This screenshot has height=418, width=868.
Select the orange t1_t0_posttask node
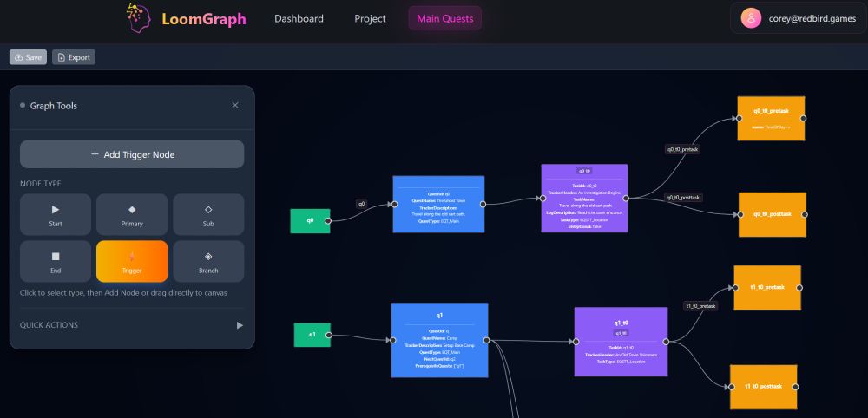763,387
